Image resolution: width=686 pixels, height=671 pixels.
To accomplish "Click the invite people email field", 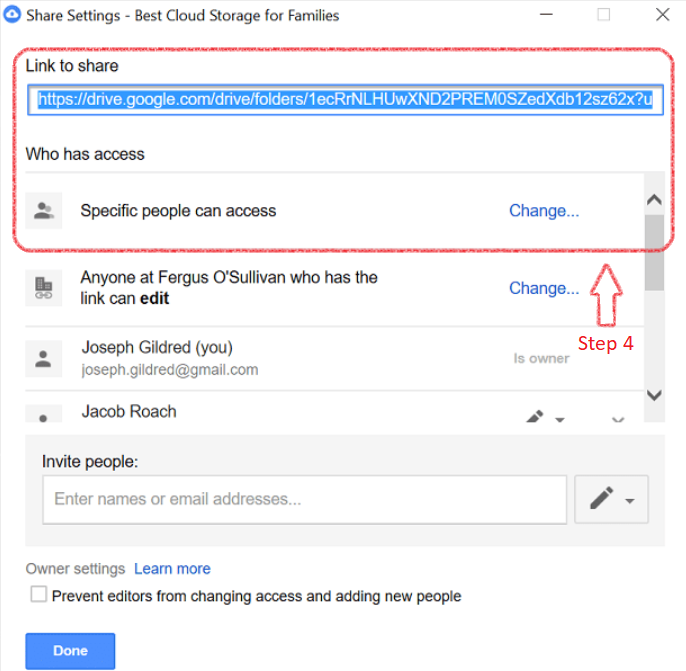I will click(x=304, y=499).
